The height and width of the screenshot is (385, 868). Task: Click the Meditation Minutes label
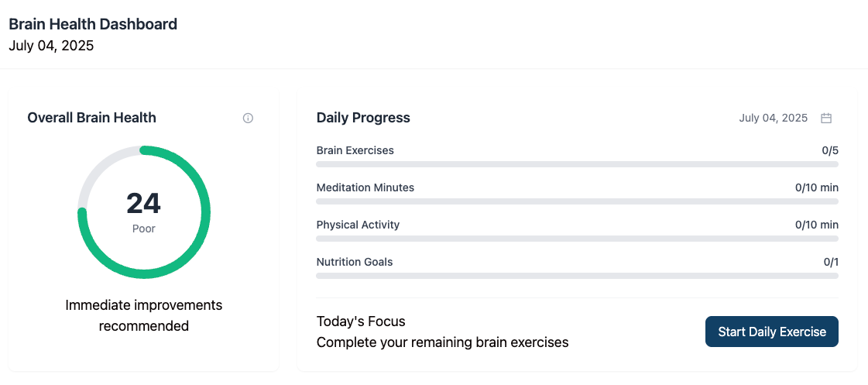coord(365,187)
